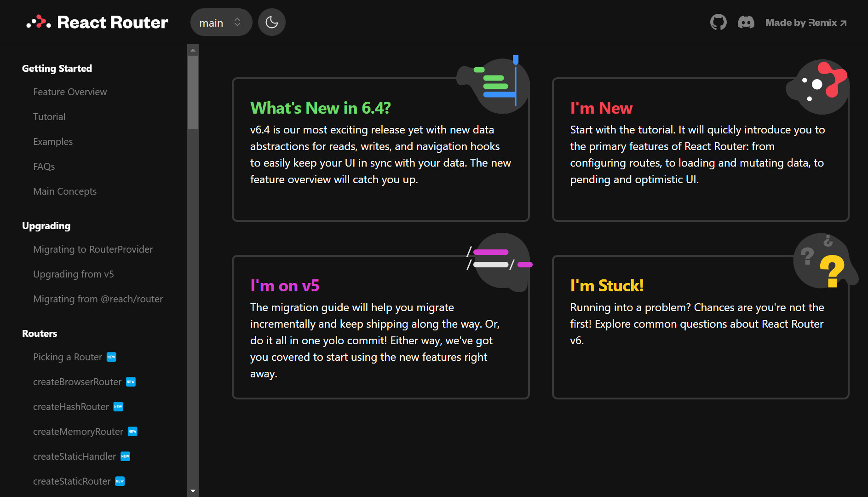This screenshot has height=497, width=868.
Task: Open Examples in sidebar
Action: (x=53, y=142)
